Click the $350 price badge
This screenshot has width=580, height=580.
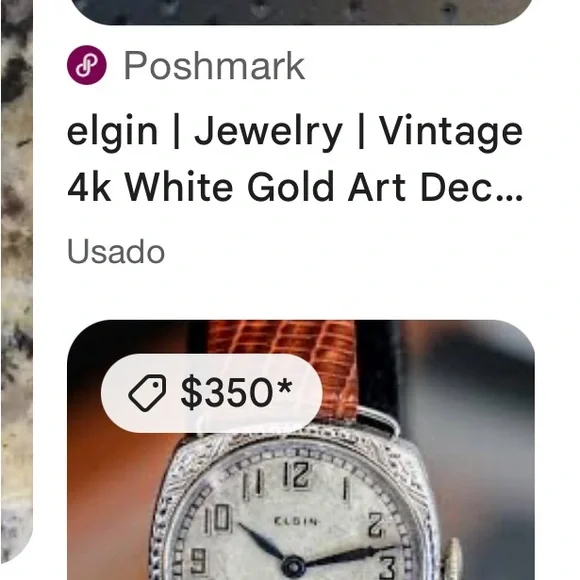(x=212, y=393)
